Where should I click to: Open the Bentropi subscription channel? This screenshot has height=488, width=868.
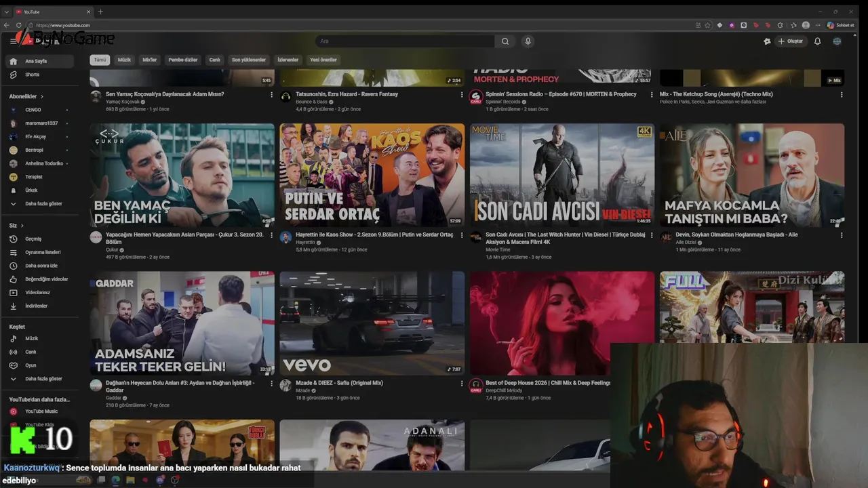(x=41, y=150)
